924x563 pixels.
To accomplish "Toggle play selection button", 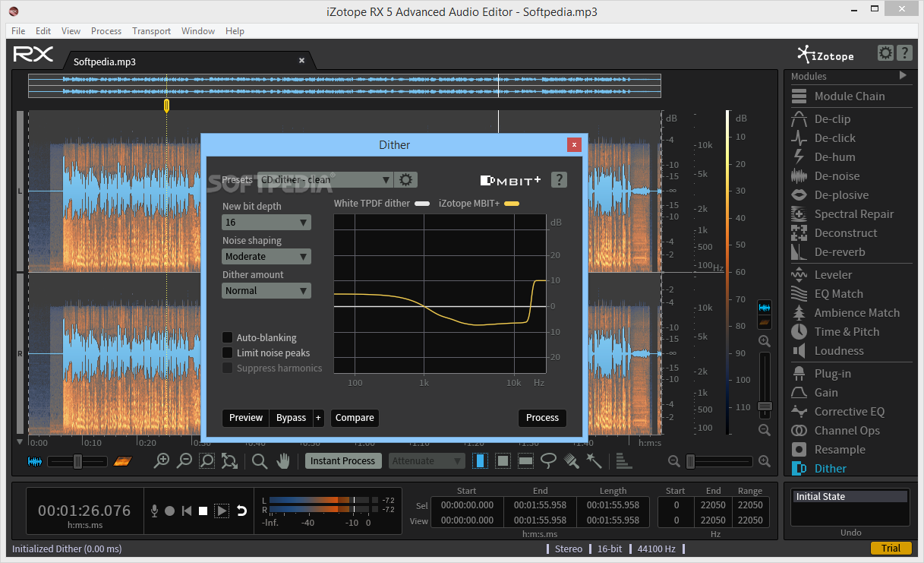I will pyautogui.click(x=222, y=511).
